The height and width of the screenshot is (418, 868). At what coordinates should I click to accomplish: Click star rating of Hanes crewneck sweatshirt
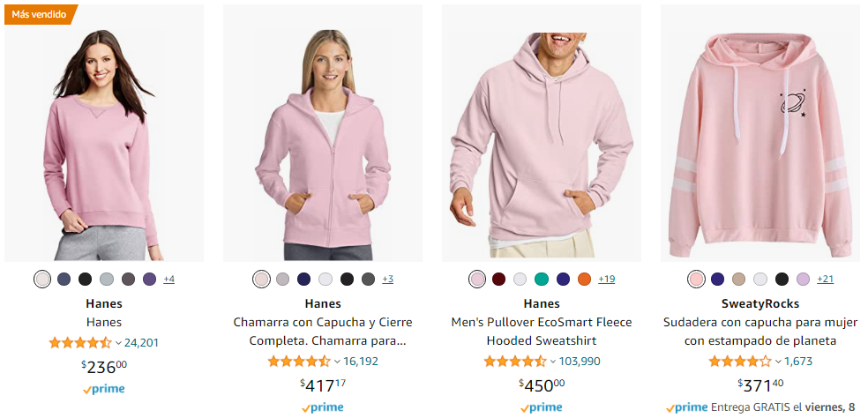coord(80,343)
